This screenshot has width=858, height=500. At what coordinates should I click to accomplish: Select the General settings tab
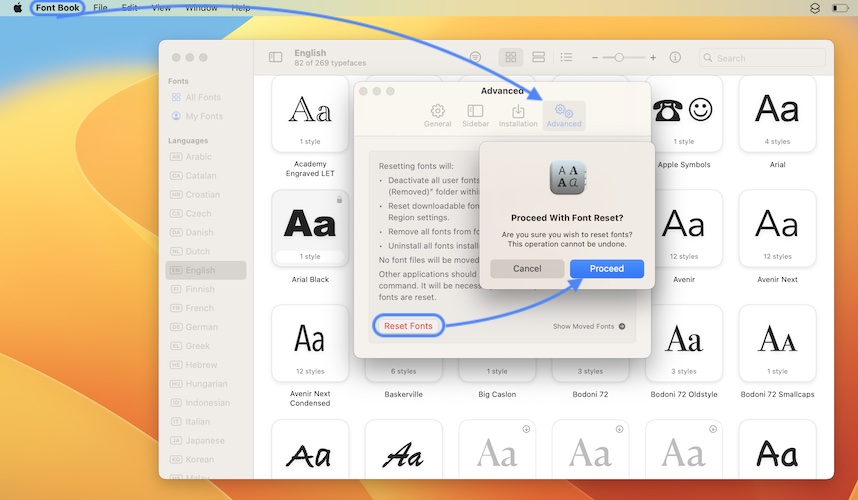point(438,115)
